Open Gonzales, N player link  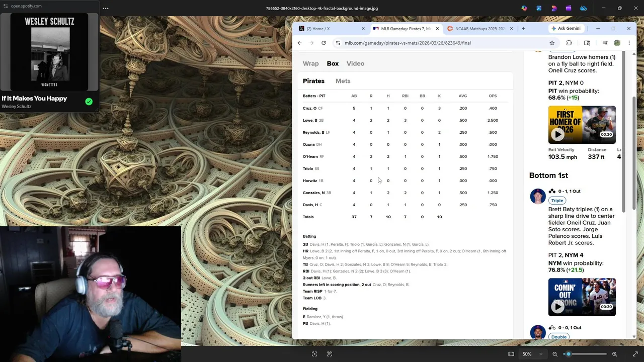314,193
